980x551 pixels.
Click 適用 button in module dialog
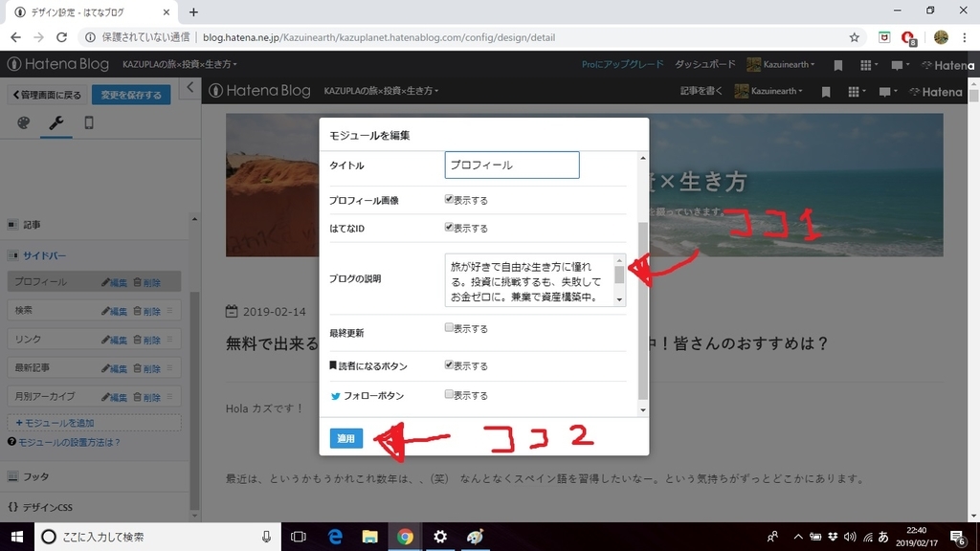346,438
